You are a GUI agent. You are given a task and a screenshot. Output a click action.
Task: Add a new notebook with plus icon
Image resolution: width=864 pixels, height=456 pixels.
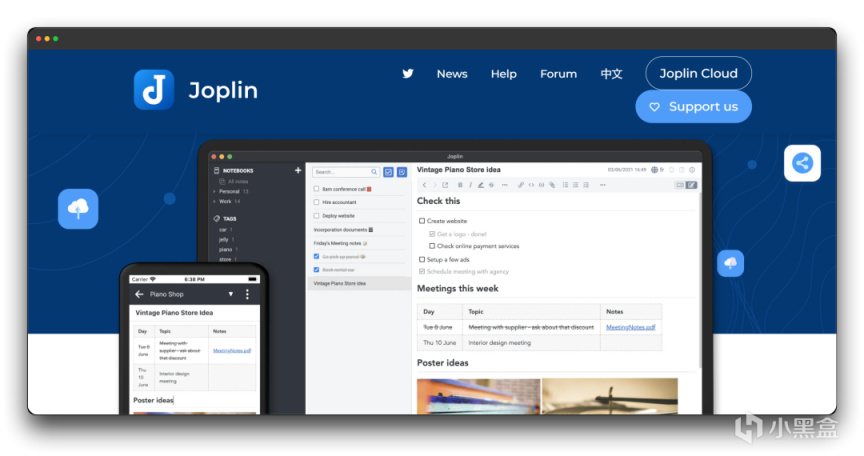pos(298,170)
